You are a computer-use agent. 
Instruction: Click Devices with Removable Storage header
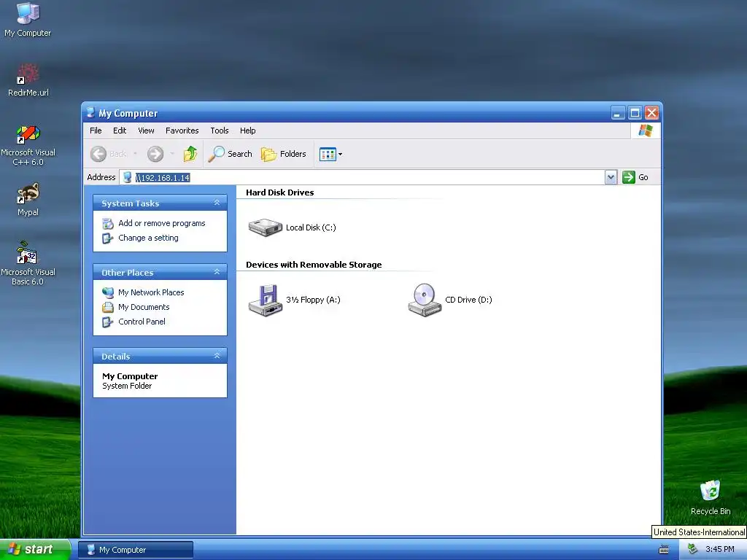pyautogui.click(x=314, y=265)
